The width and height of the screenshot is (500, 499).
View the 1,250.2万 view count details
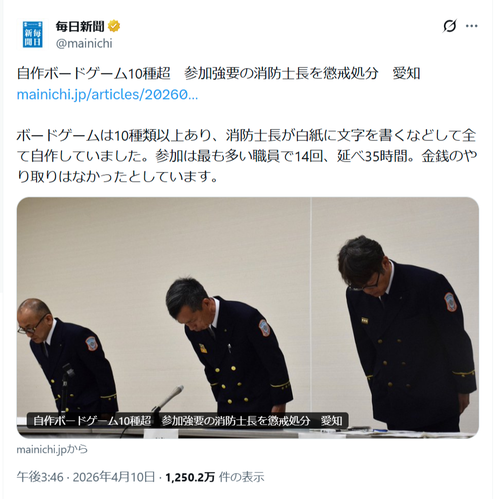(190, 477)
